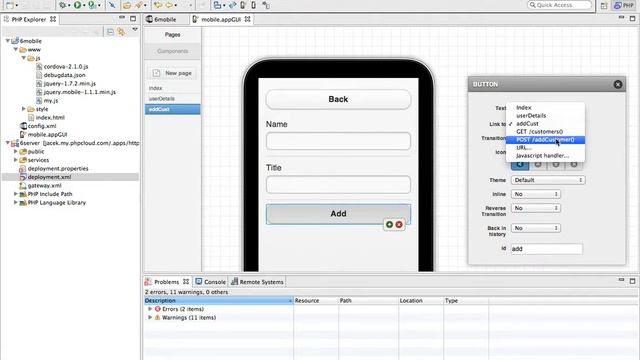Select deployment.xml file
640x360 pixels.
coord(49,177)
